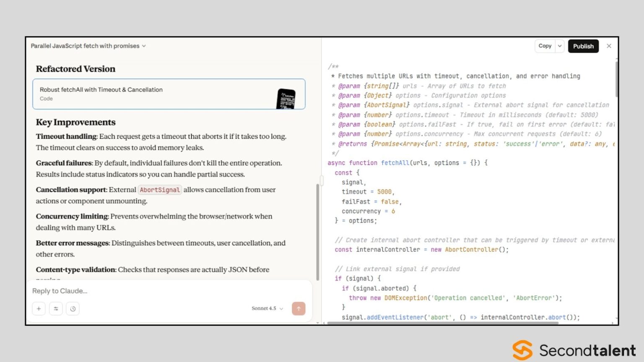Click the Cancellation support bold text
Viewport: 644px width, 362px height.
[71, 190]
